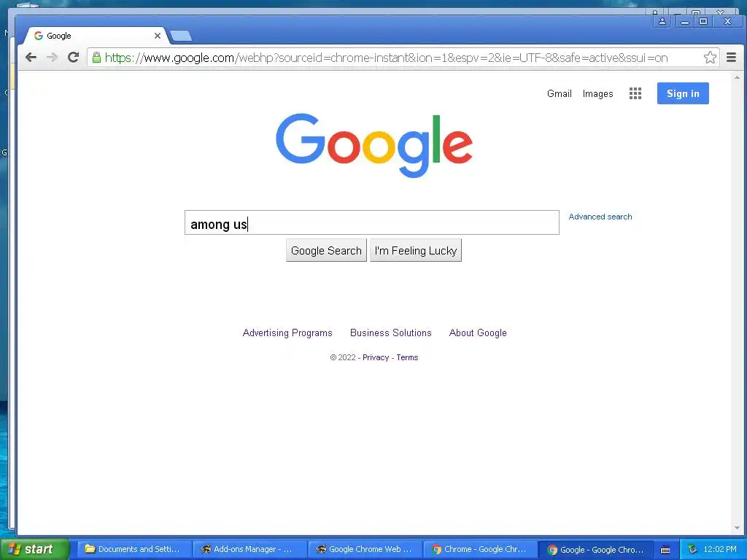Close the Google tab

pyautogui.click(x=158, y=36)
